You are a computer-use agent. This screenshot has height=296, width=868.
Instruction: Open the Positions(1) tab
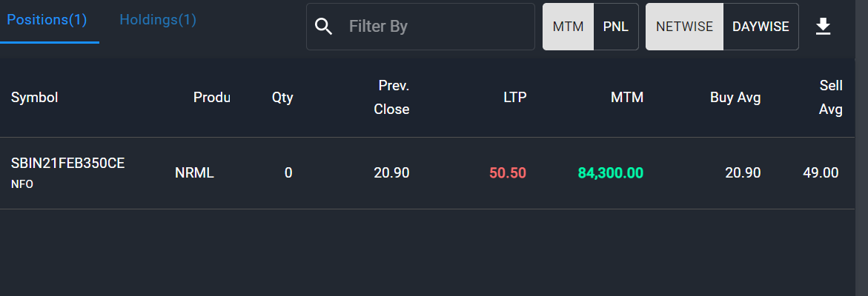coord(47,20)
